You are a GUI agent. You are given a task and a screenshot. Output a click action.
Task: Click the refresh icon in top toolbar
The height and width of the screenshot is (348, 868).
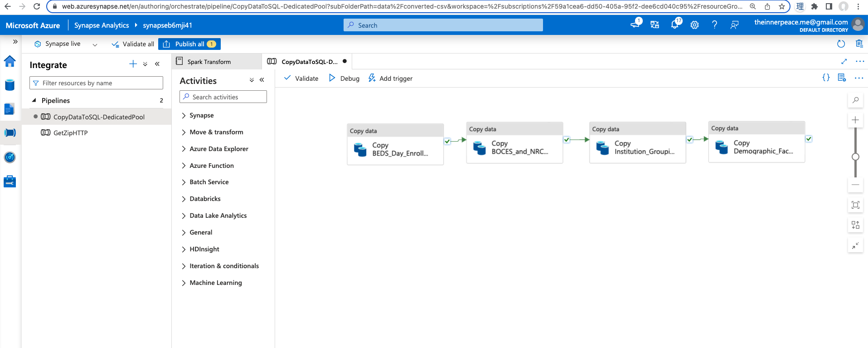[841, 44]
